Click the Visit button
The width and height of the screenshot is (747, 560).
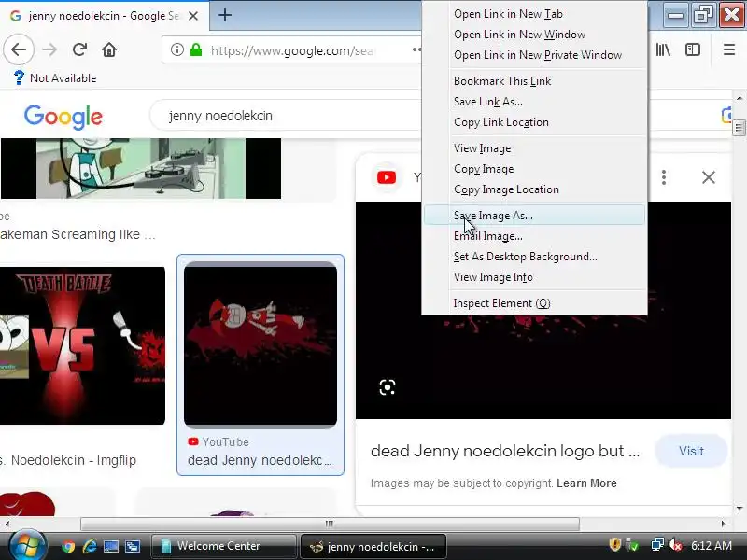[x=691, y=451]
